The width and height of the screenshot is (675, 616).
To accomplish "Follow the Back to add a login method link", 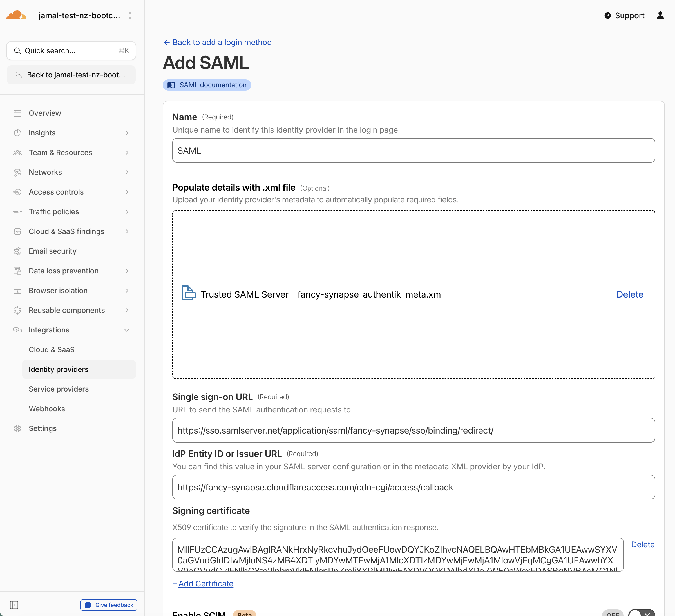I will tap(217, 42).
